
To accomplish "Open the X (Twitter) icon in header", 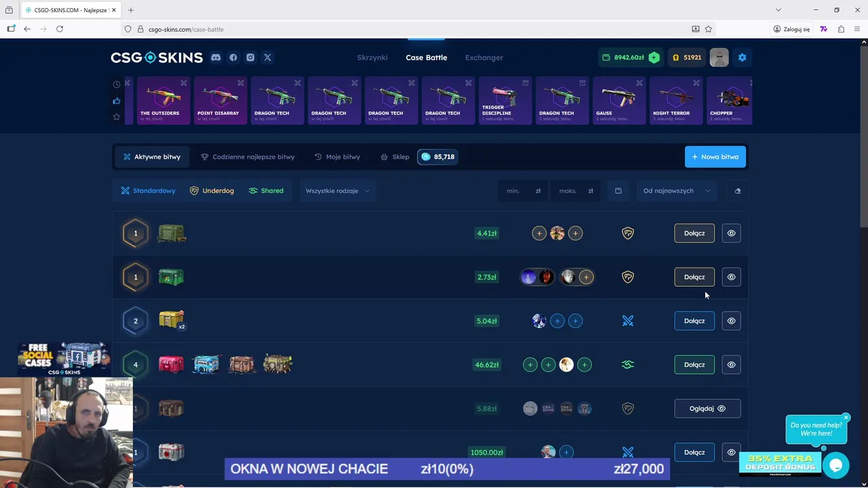I will (x=267, y=58).
